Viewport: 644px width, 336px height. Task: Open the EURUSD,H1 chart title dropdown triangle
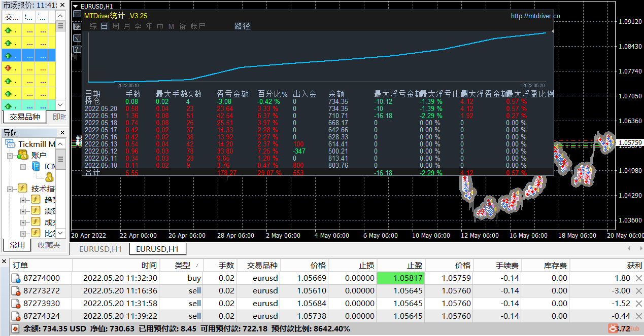pyautogui.click(x=75, y=6)
